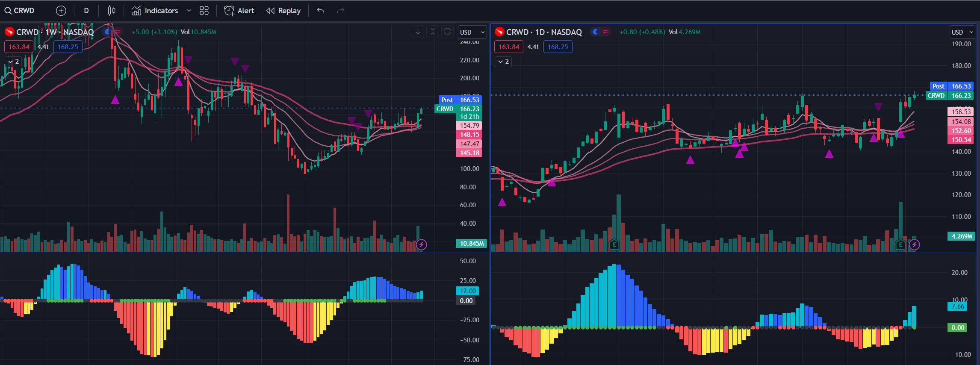Click the Post 166.53 label on the daily scale
The image size is (980, 365).
(x=952, y=86)
